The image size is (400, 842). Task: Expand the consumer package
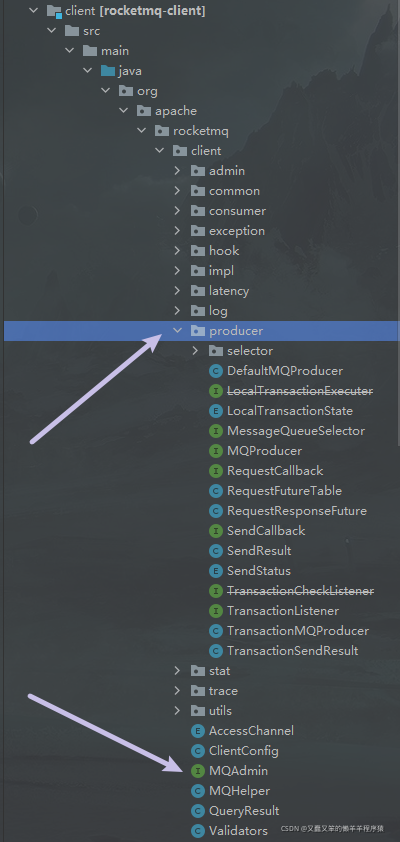[x=177, y=211]
